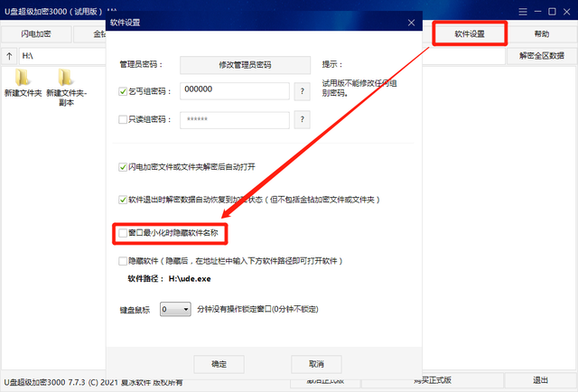Screen dimensions: 578x392
Task: Expand the 键盘鼠标 minutes dropdown
Action: (x=175, y=309)
